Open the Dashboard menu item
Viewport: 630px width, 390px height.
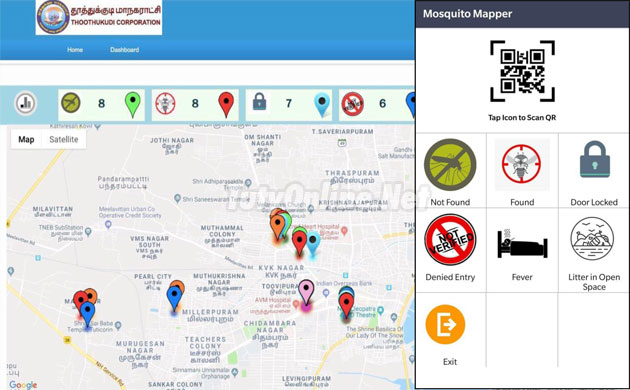click(x=125, y=50)
